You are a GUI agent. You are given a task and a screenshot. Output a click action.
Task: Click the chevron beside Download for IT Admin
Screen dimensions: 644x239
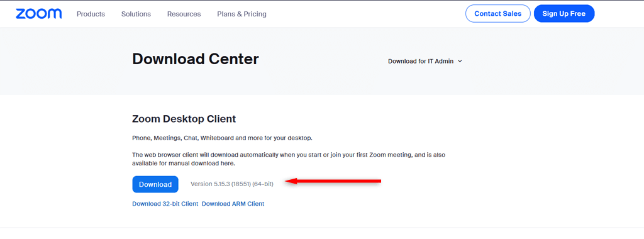[x=460, y=61]
